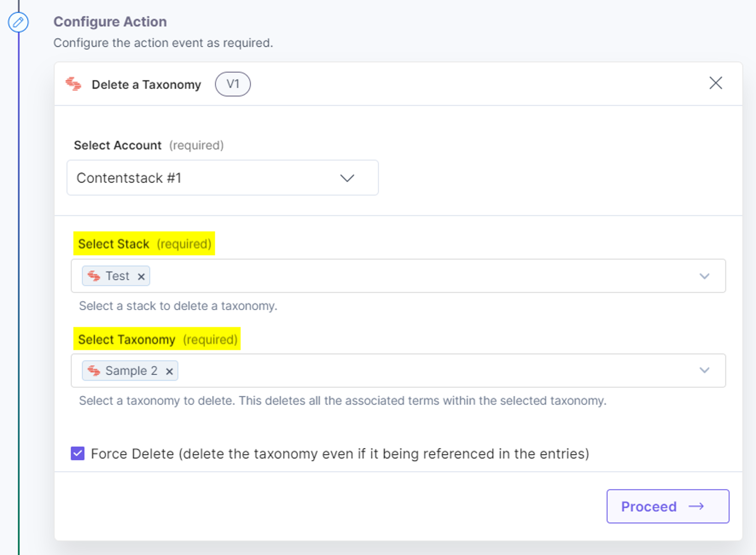Click the Sample 2 taxonomy chip
Viewport: 756px width, 555px height.
click(130, 371)
